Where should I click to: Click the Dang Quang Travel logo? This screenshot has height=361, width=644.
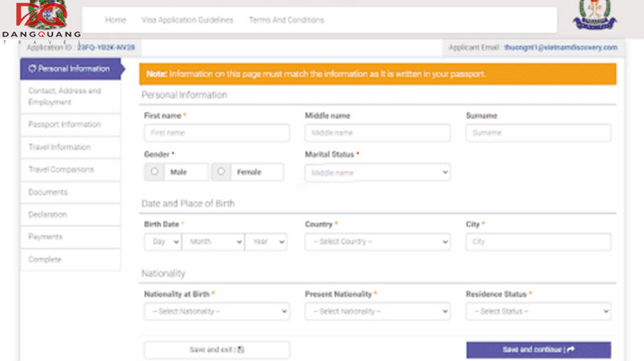pyautogui.click(x=40, y=22)
